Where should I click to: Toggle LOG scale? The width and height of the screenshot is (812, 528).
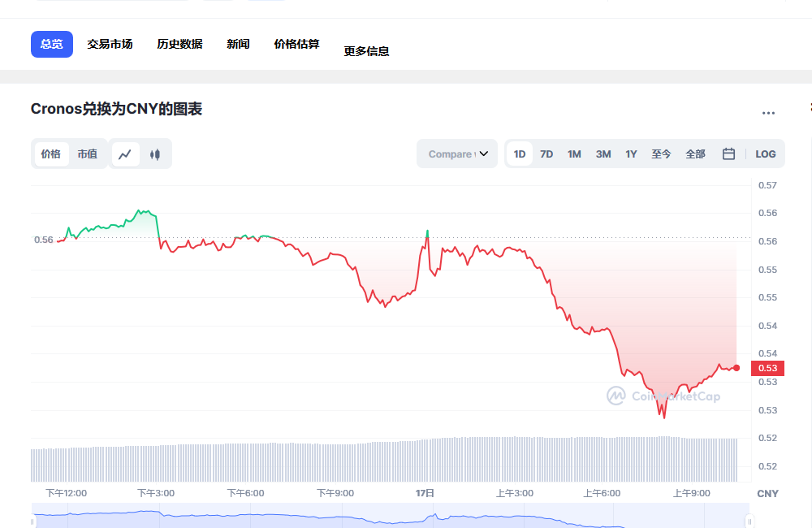[x=766, y=154]
